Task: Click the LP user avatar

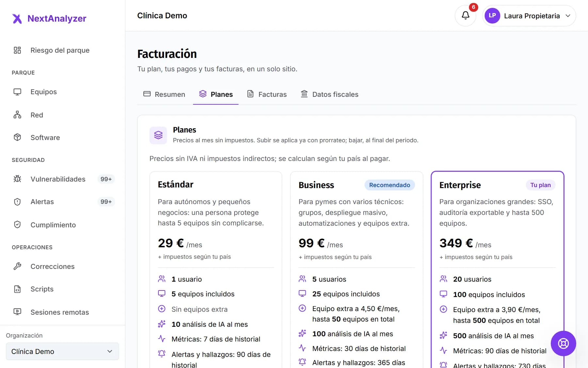Action: click(492, 16)
